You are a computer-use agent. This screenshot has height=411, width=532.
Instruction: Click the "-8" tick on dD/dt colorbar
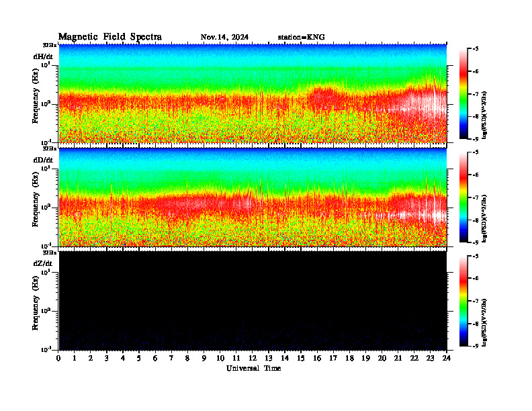pos(476,220)
